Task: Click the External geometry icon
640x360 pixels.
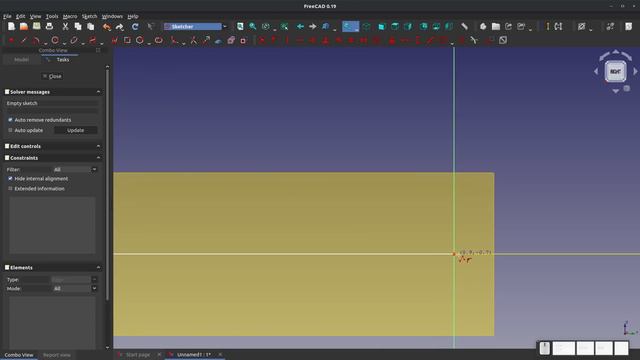Action: click(218, 40)
